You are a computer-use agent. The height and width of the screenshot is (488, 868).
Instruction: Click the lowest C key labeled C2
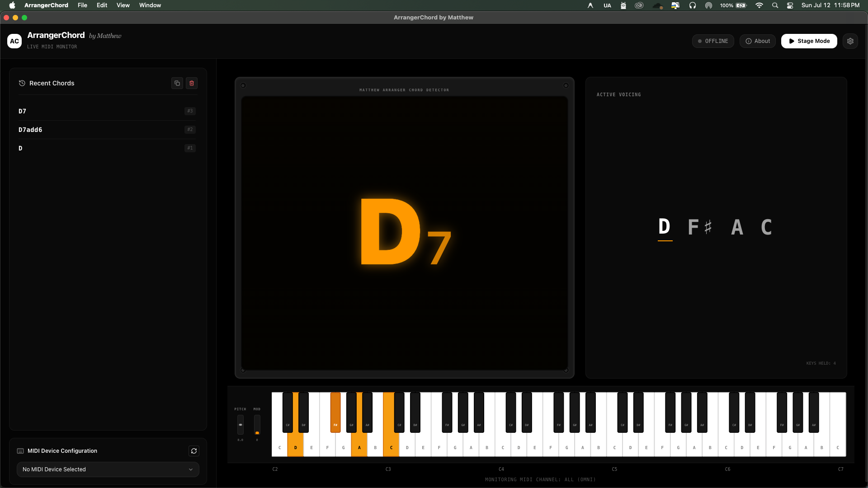point(279,445)
